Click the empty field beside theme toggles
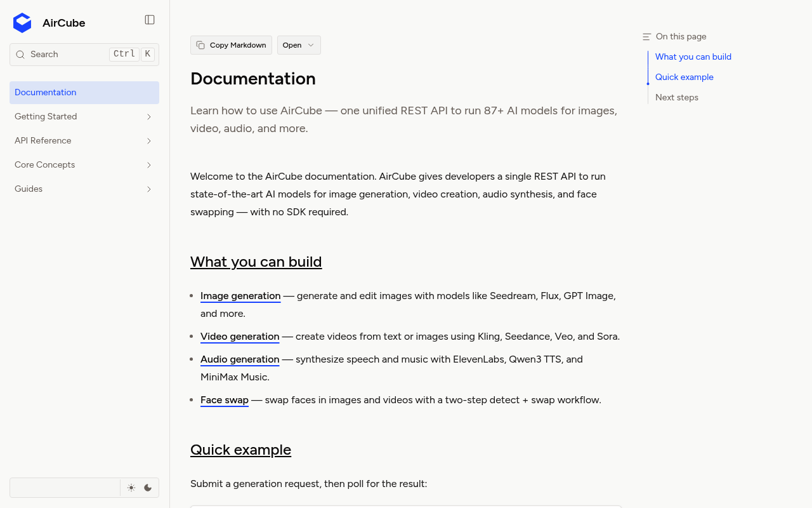This screenshot has height=508, width=812. [x=65, y=488]
